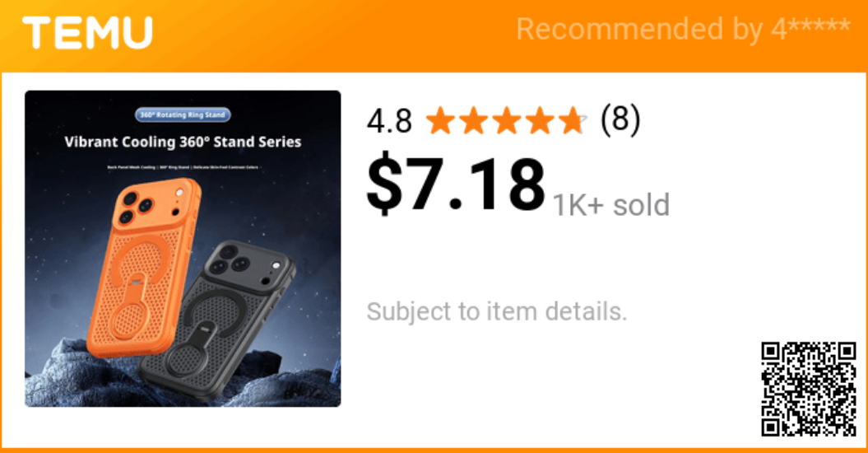Screen dimensions: 868x453
Task: Click the partially filled fifth star
Action: (573, 121)
